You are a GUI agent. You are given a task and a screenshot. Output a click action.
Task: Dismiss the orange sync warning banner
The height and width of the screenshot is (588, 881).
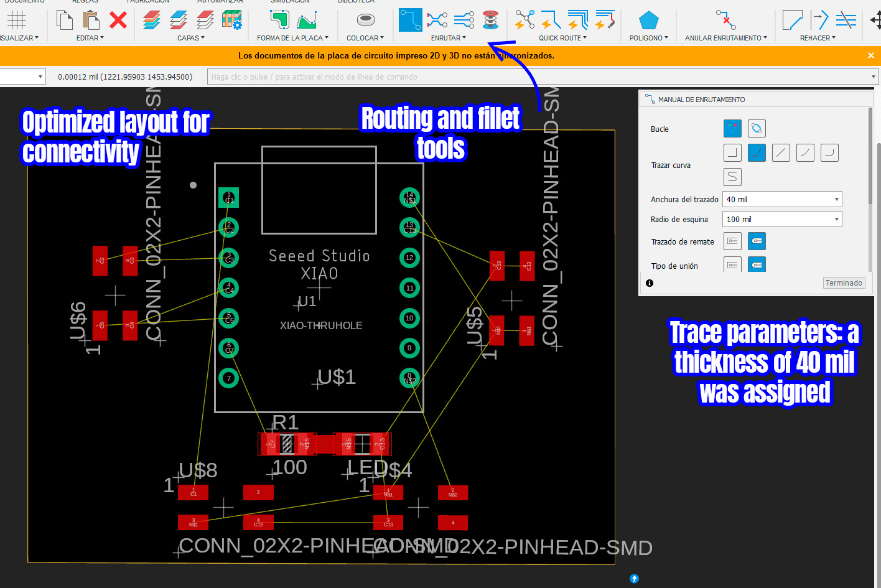pos(871,55)
